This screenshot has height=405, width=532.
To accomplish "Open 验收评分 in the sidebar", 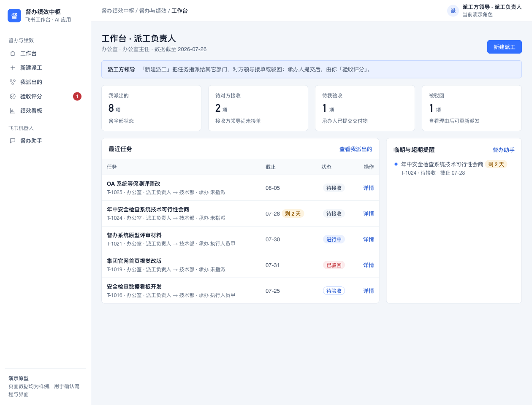I will (x=46, y=97).
